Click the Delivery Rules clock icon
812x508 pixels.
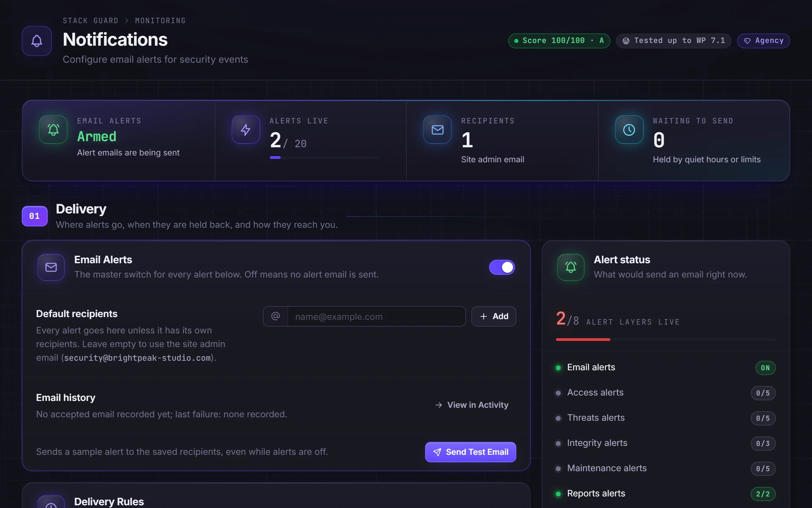point(51,504)
